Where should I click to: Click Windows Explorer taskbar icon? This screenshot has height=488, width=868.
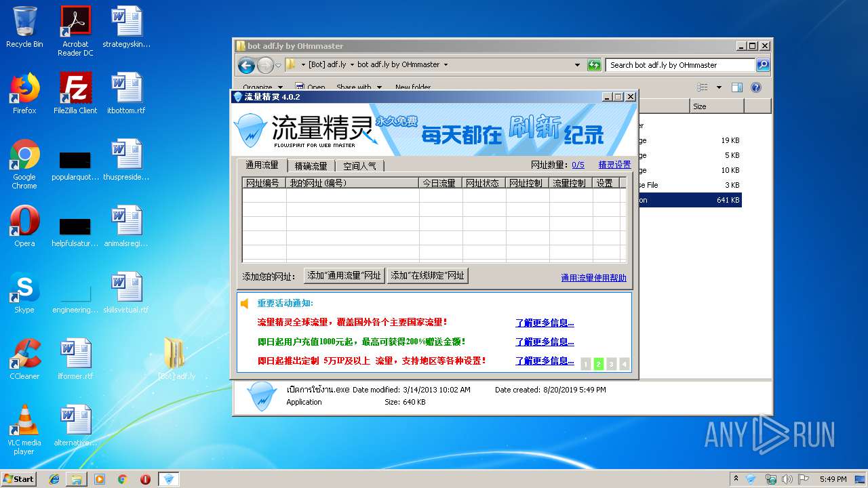(x=77, y=479)
